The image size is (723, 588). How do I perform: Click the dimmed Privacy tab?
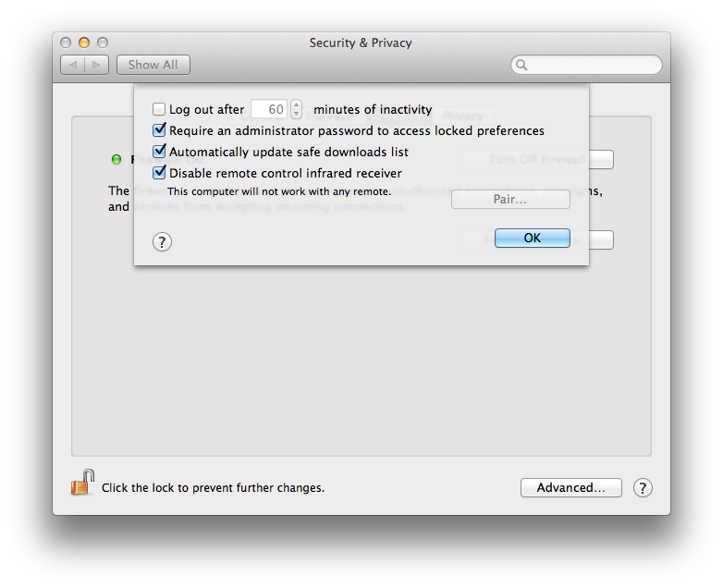tap(462, 116)
